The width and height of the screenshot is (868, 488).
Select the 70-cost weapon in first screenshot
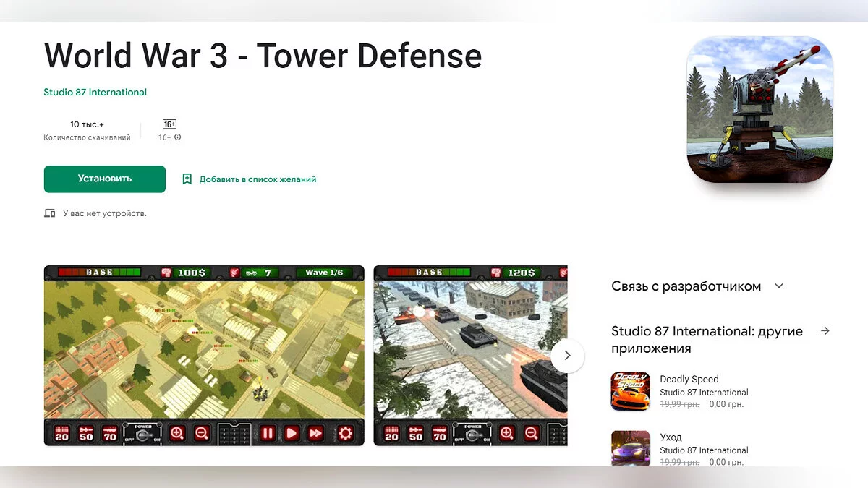click(x=110, y=433)
